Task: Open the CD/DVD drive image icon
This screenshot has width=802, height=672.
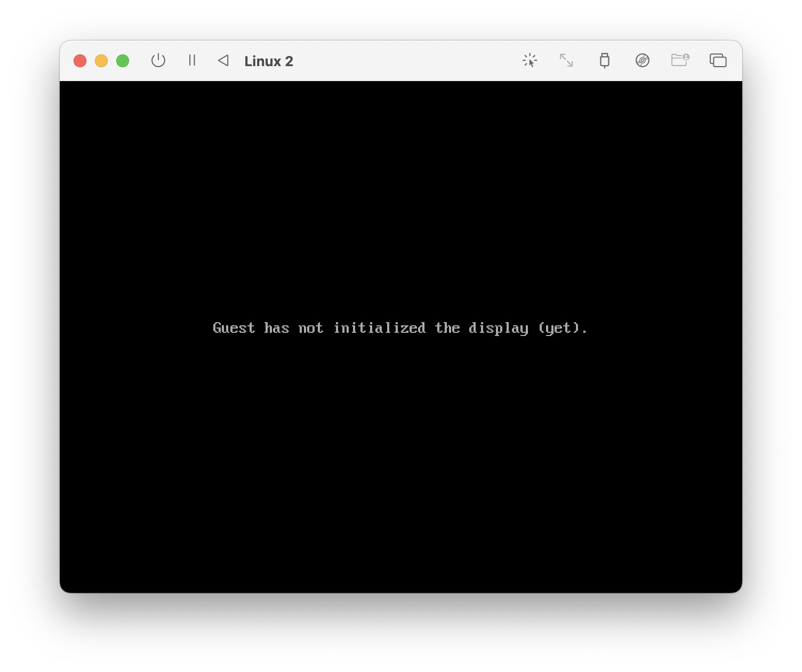Action: pos(643,60)
